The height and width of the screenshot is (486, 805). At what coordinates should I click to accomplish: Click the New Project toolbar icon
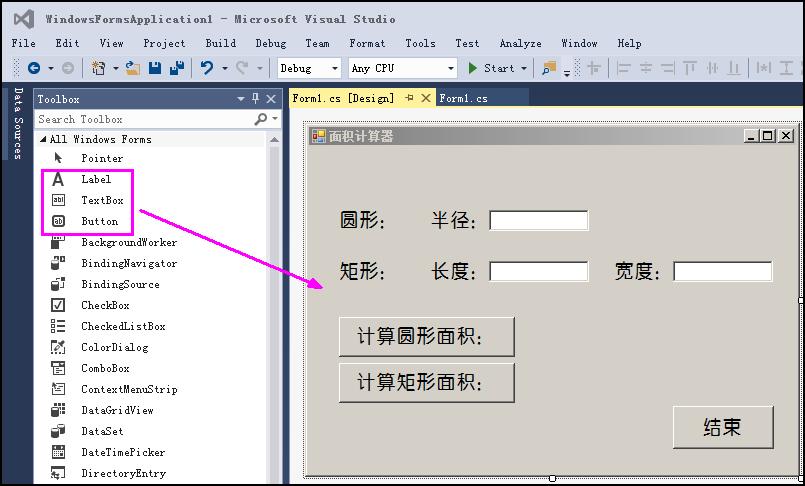(98, 68)
